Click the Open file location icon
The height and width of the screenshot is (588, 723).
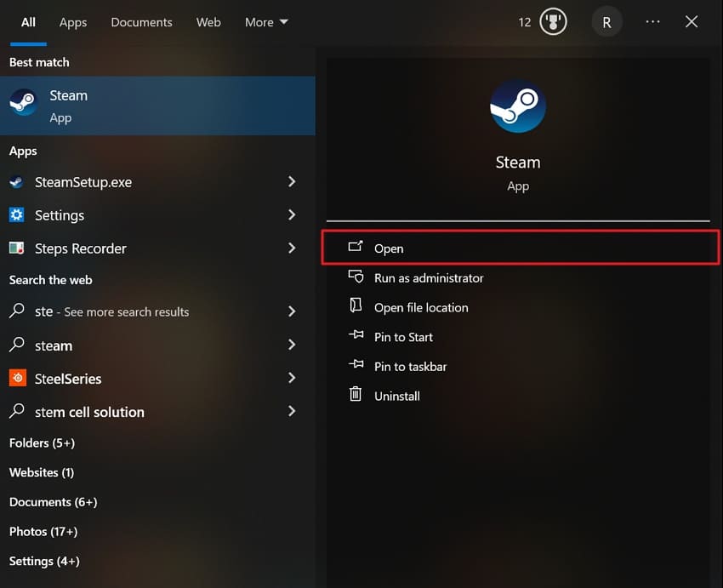tap(356, 307)
